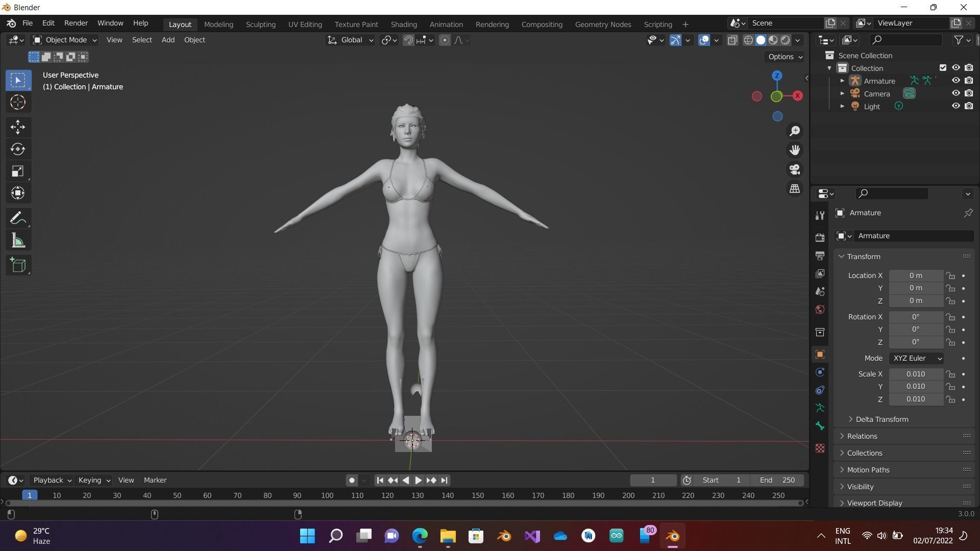Select the Rotate tool
The width and height of the screenshot is (980, 551).
(x=18, y=149)
